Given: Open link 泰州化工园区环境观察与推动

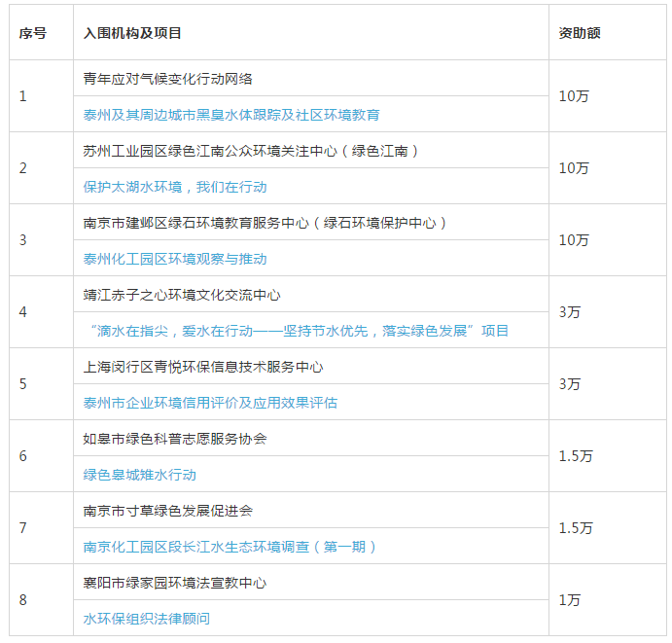Looking at the screenshot, I should pyautogui.click(x=175, y=259).
